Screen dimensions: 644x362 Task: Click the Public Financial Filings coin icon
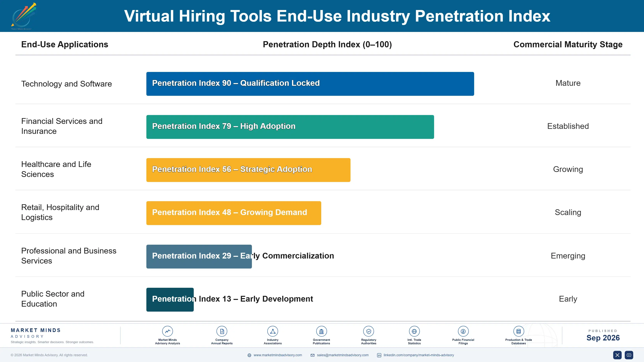pos(463,331)
